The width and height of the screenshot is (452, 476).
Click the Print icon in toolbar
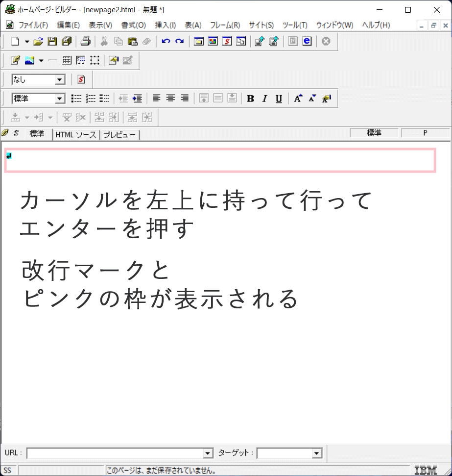coord(86,42)
